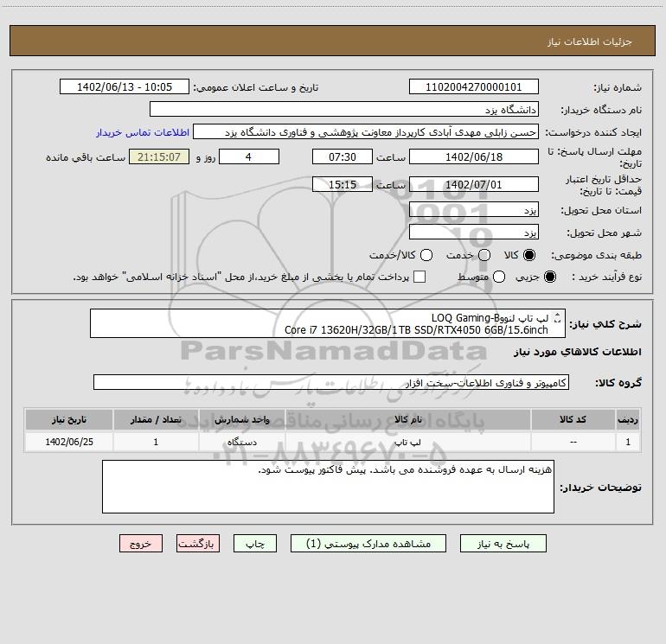Open the اطلاعات تماس خریدار link
The height and width of the screenshot is (644, 666).
click(x=143, y=132)
